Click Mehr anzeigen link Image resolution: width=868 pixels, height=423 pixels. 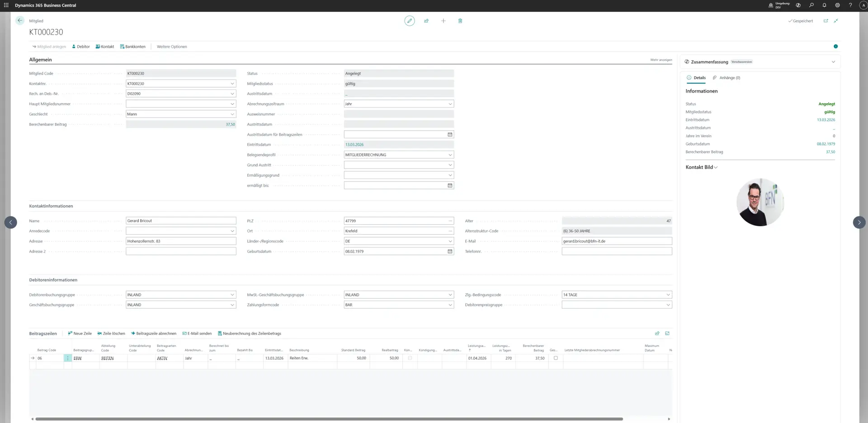(661, 60)
